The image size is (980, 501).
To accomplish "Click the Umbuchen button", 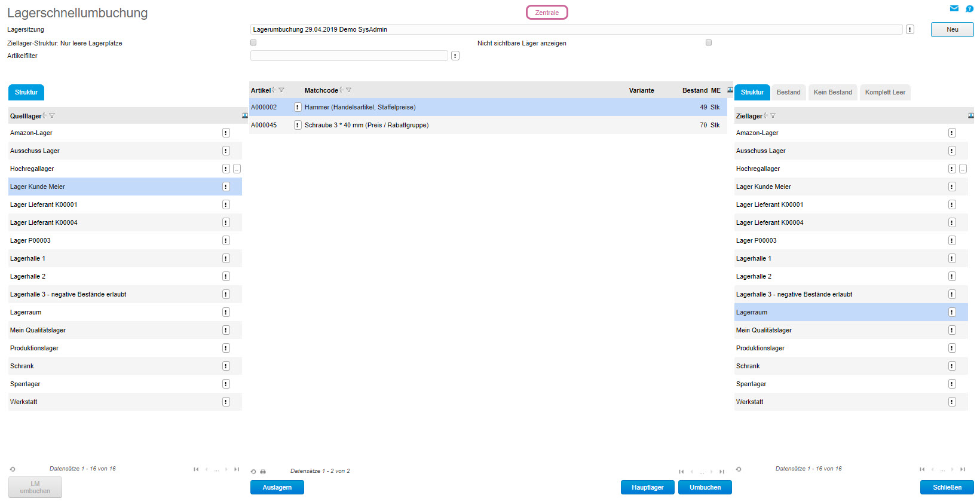I will 705,487.
